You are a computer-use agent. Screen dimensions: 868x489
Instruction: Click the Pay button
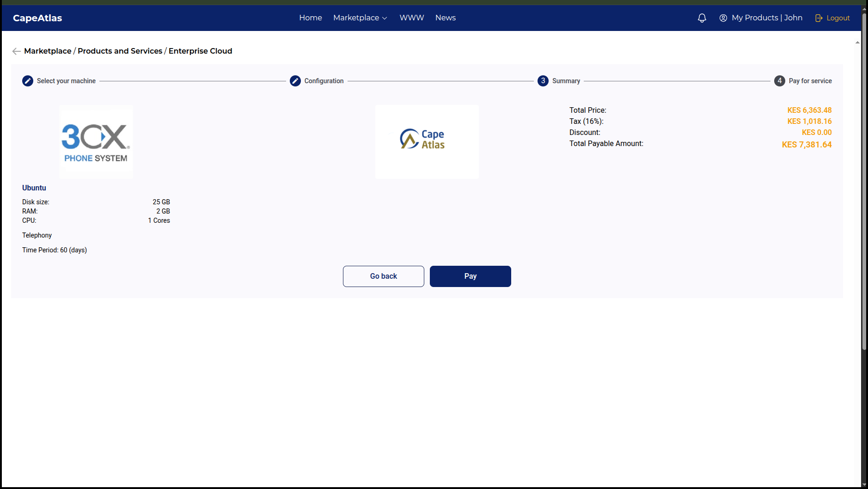coord(471,276)
